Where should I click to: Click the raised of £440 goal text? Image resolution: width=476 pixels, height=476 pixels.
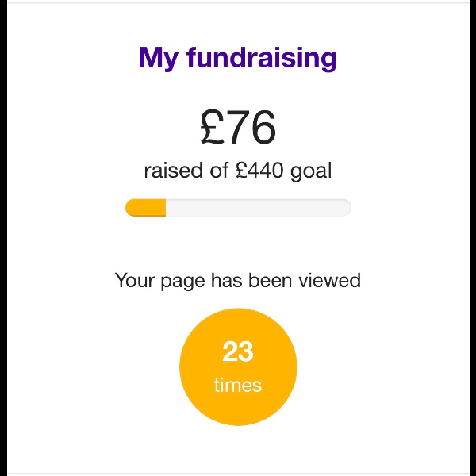238,171
